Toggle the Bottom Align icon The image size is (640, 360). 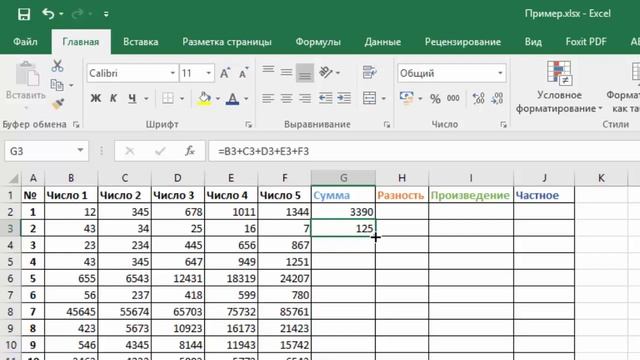(x=305, y=73)
